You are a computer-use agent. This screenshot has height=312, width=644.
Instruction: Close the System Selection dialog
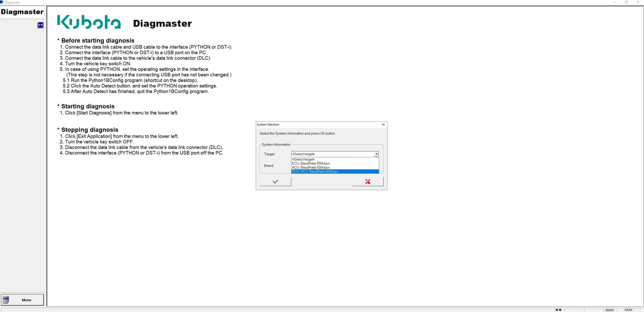pos(383,124)
